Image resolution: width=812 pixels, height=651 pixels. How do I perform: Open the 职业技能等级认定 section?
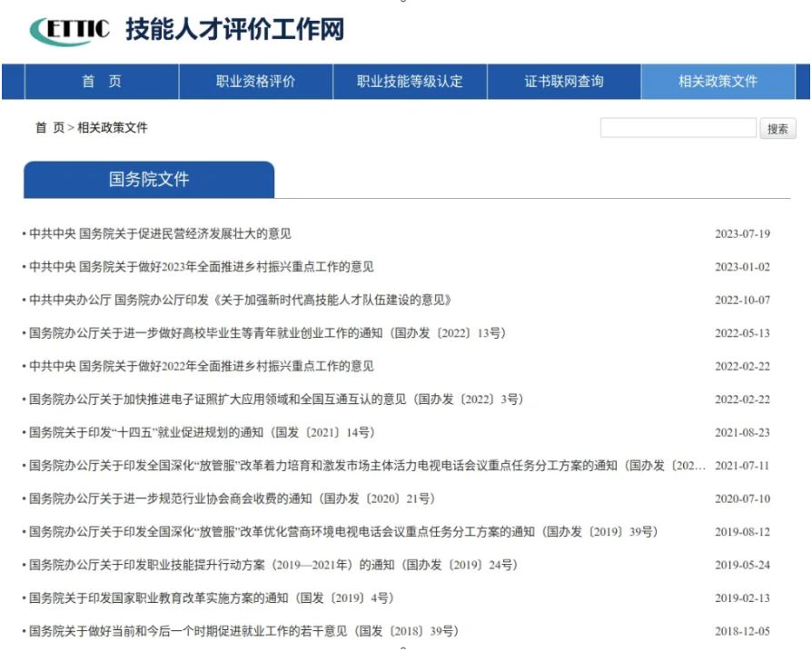[x=407, y=82]
